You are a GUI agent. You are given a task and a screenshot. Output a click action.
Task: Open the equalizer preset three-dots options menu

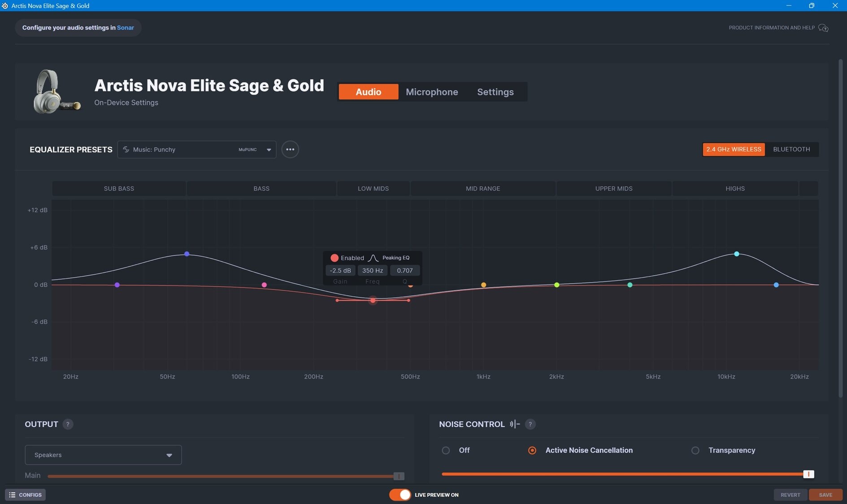[290, 149]
